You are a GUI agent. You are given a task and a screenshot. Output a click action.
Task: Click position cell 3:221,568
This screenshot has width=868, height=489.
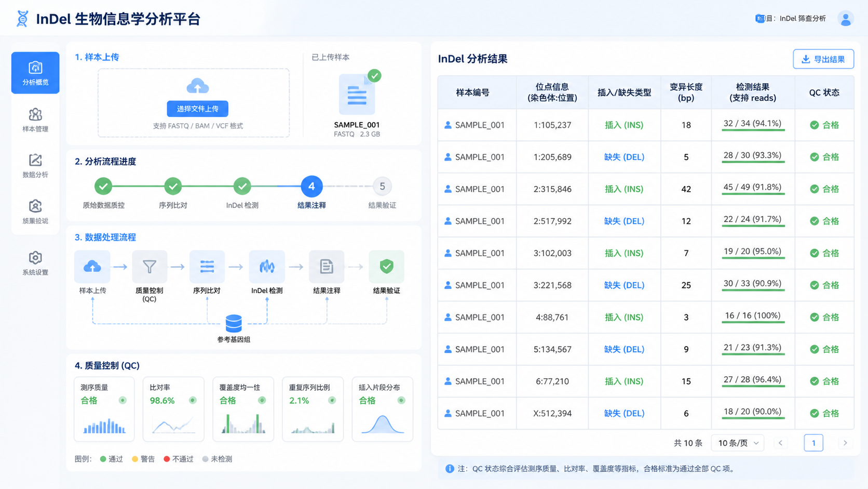[552, 285]
